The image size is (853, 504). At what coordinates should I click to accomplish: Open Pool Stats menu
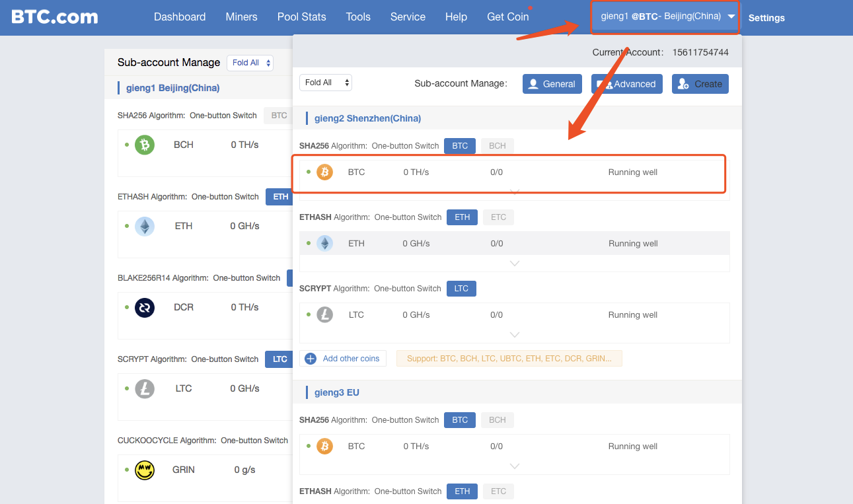[301, 17]
